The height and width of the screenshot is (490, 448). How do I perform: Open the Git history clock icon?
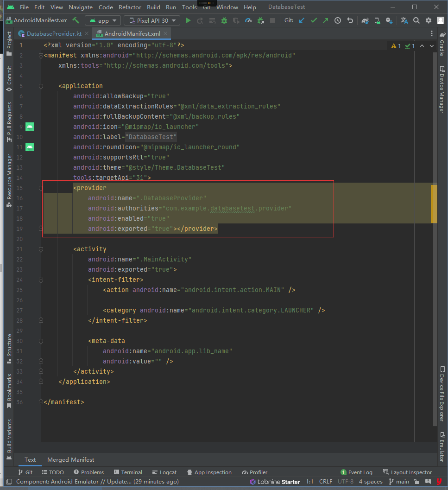point(338,20)
